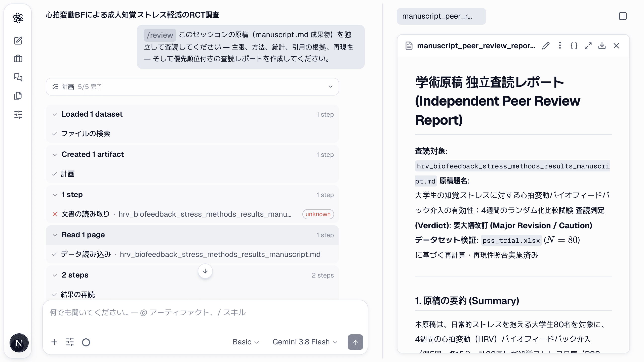The image size is (644, 362).
Task: Click the /review skill tag in message
Action: 160,35
